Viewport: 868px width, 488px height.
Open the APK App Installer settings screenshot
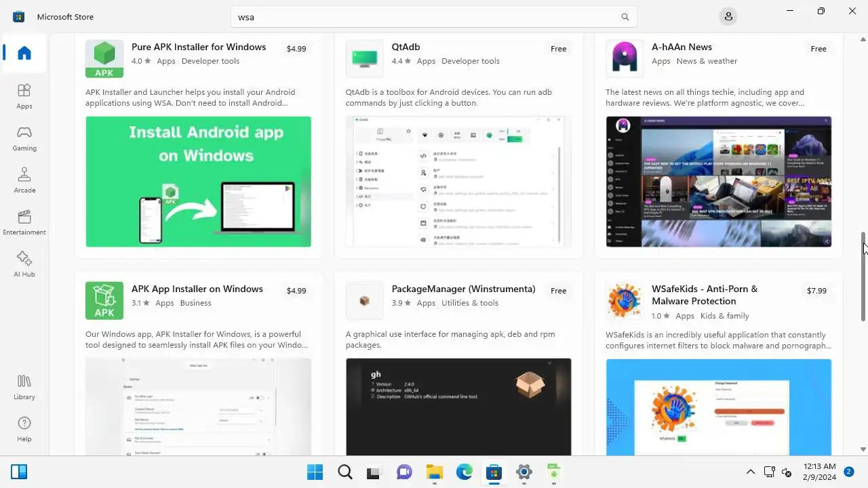199,407
